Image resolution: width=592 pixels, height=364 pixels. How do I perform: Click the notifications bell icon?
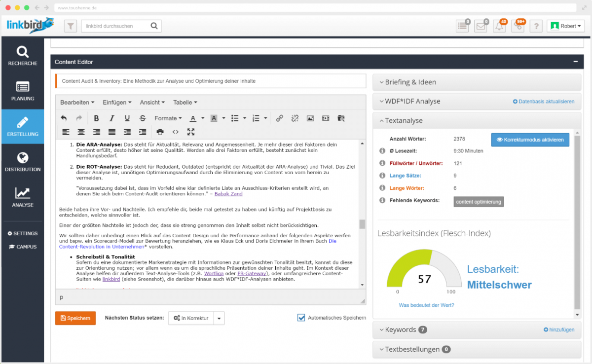[x=500, y=26]
